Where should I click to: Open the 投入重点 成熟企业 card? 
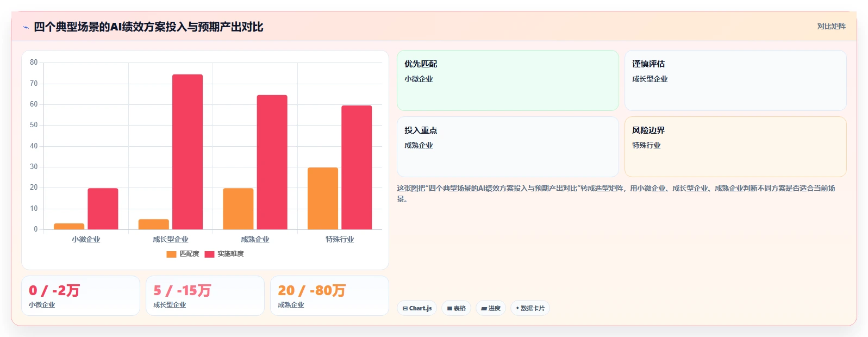pos(508,147)
